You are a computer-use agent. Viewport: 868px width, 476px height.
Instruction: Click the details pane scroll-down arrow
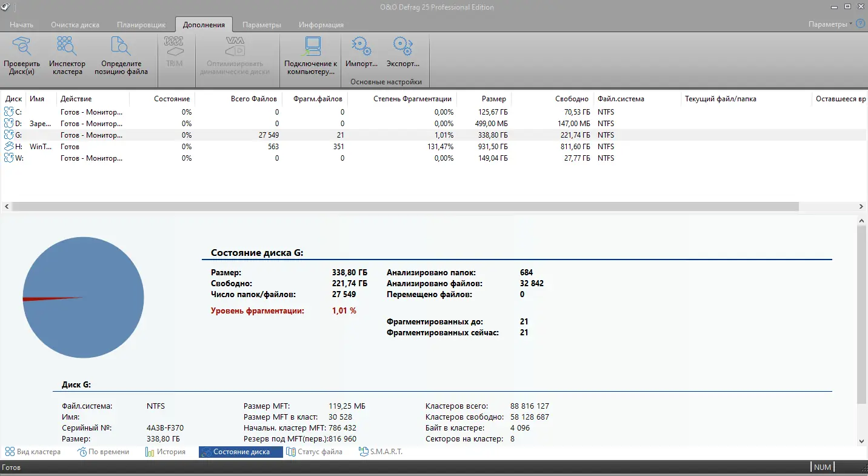click(861, 441)
